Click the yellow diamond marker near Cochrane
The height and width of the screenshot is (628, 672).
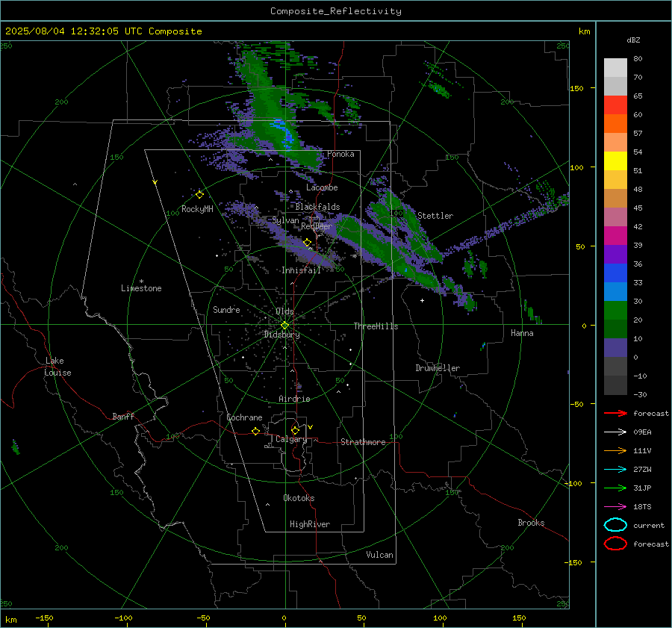click(x=255, y=431)
